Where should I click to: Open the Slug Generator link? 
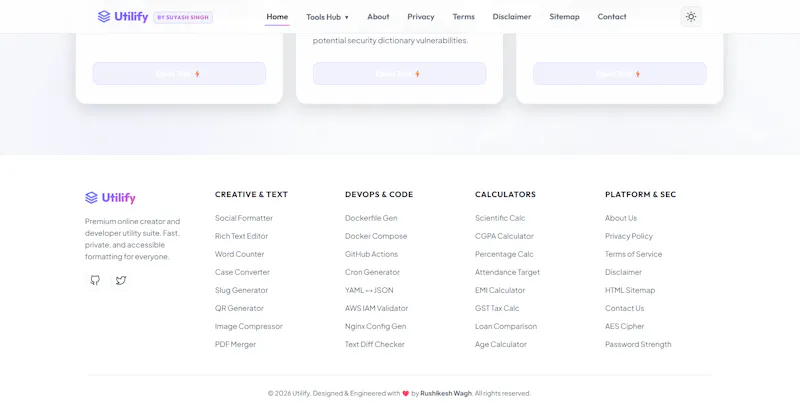241,290
